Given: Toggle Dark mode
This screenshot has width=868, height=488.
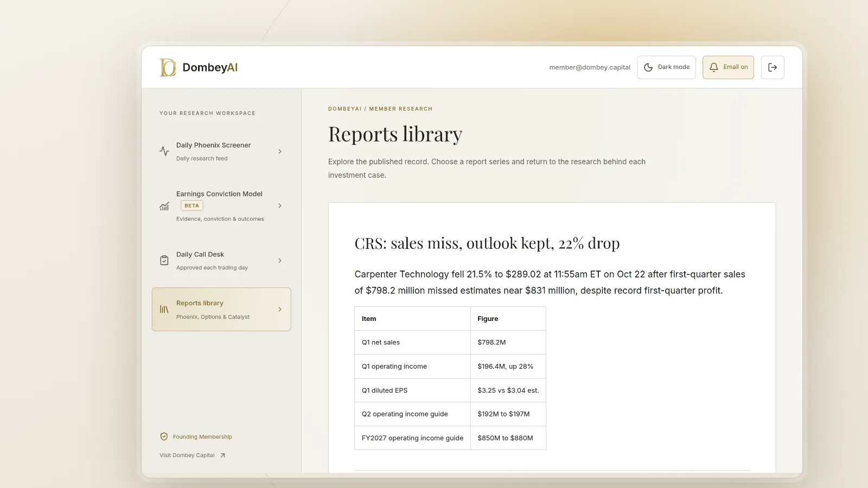Looking at the screenshot, I should [x=667, y=67].
